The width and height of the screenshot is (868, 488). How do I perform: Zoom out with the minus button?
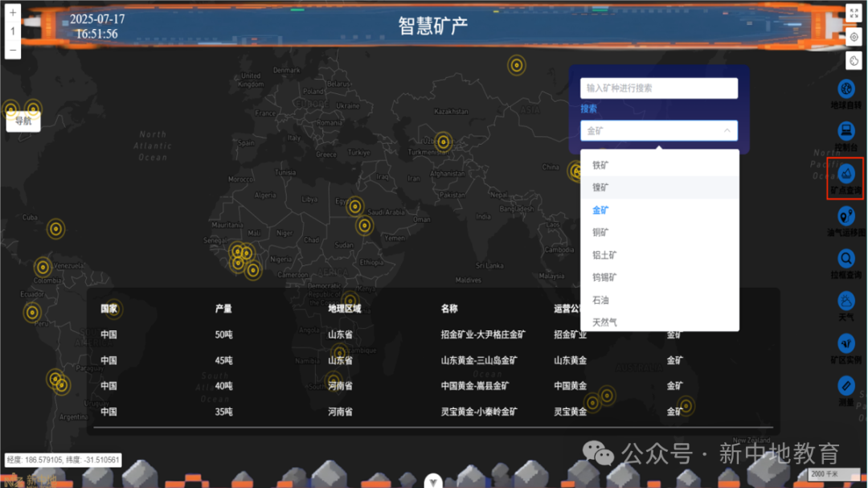click(x=13, y=50)
